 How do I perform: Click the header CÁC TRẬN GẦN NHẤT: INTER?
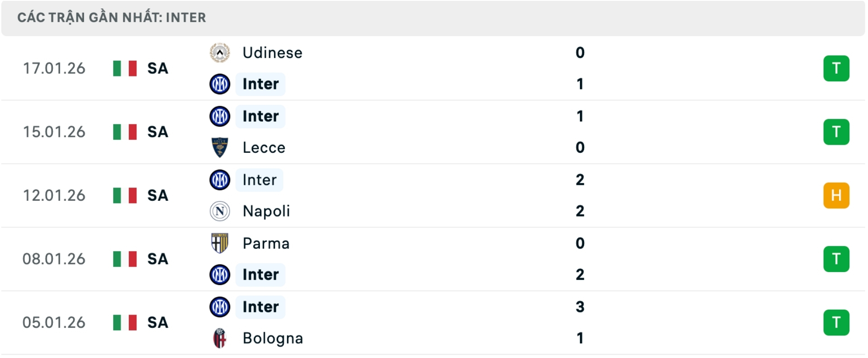(111, 18)
